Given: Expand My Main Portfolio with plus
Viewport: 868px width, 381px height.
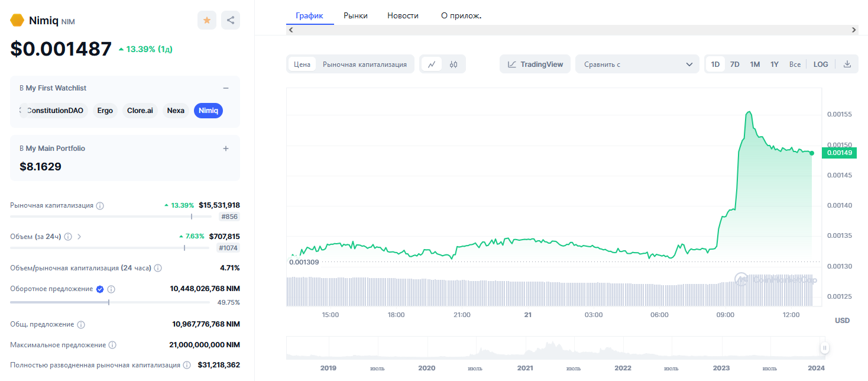Looking at the screenshot, I should pos(226,148).
